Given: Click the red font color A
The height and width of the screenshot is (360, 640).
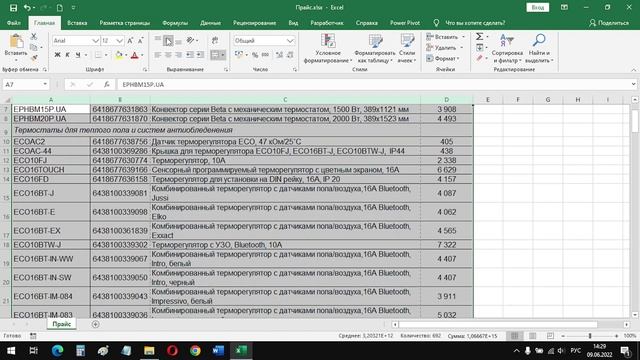Looking at the screenshot, I should 135,55.
